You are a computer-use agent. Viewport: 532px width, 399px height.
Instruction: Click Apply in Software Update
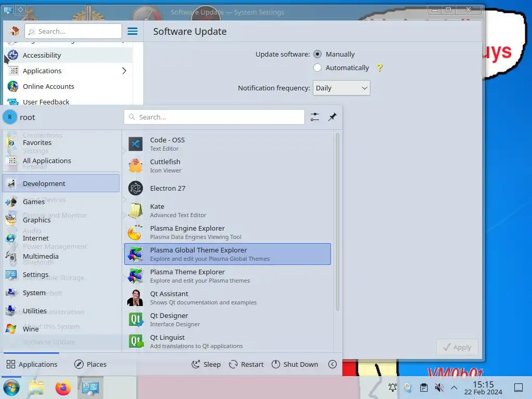[457, 347]
